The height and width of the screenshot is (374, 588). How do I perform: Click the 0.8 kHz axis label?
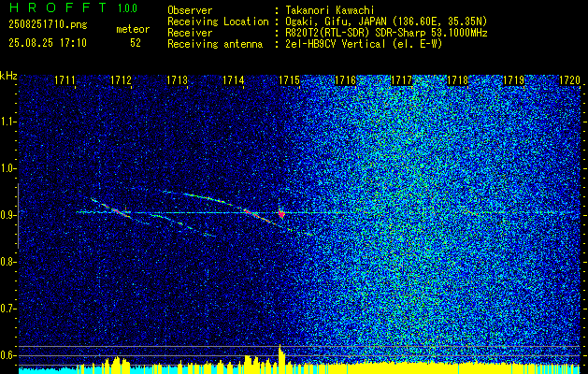[x=8, y=262]
